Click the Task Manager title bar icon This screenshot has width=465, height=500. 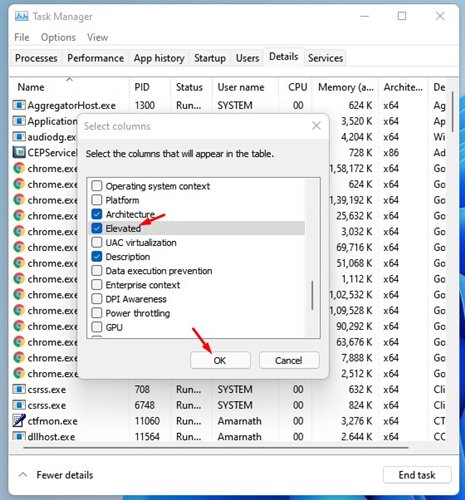[x=22, y=16]
